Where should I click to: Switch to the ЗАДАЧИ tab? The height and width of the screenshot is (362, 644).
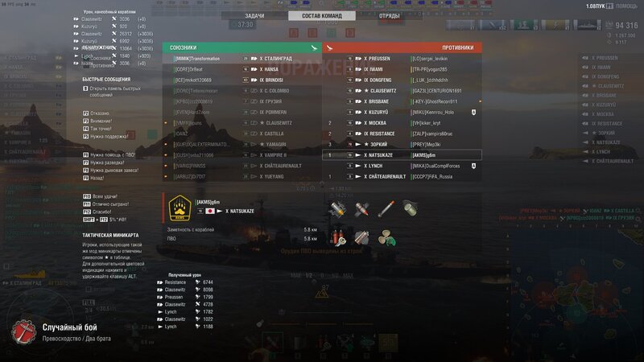[254, 15]
